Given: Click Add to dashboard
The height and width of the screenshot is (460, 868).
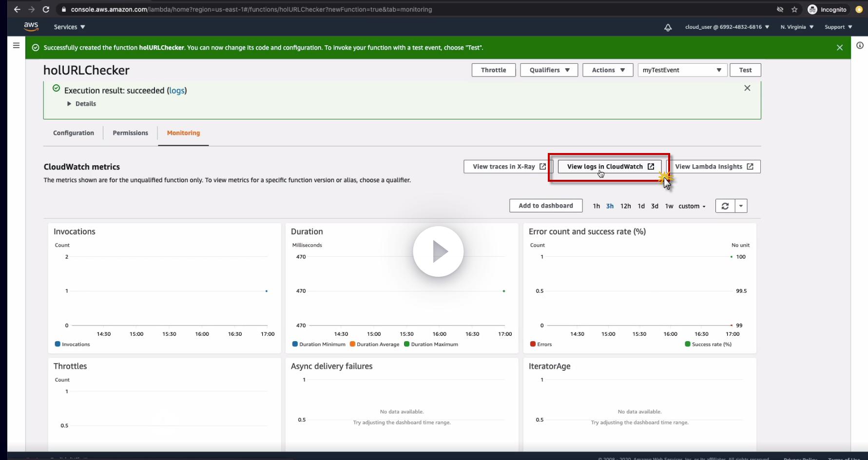Looking at the screenshot, I should pyautogui.click(x=546, y=206).
